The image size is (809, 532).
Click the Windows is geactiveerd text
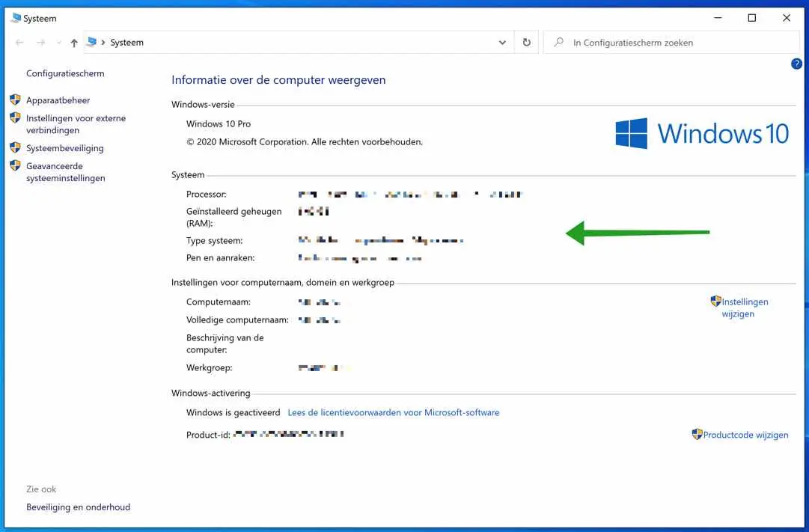click(233, 412)
